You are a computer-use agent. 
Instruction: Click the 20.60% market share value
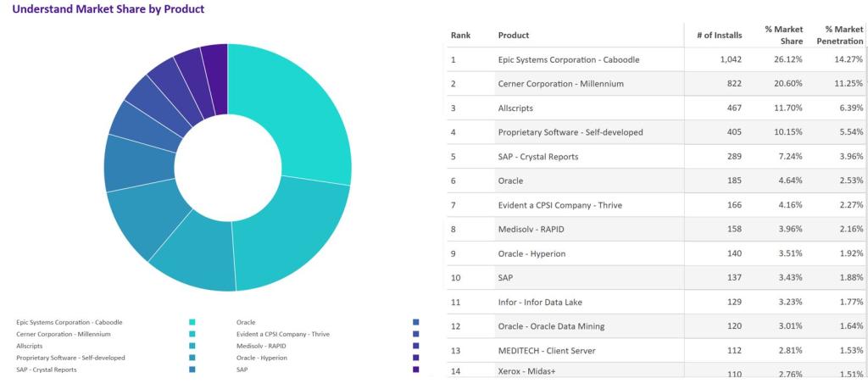coord(788,84)
